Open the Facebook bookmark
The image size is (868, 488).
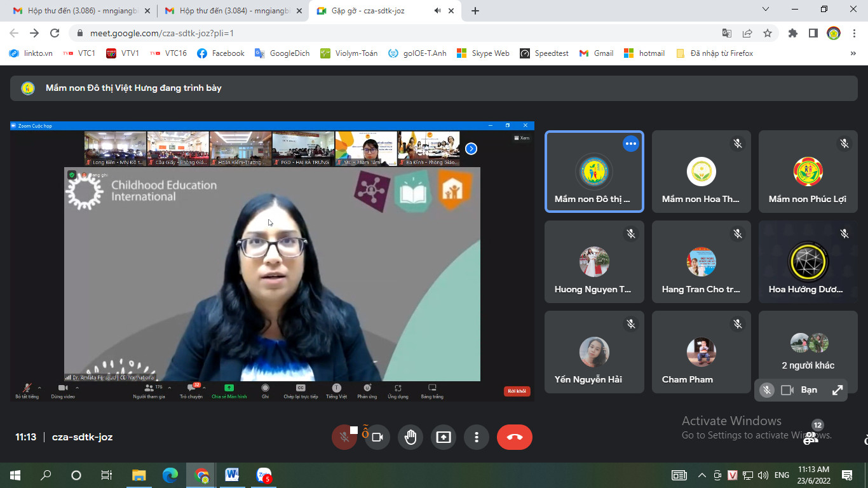[220, 53]
